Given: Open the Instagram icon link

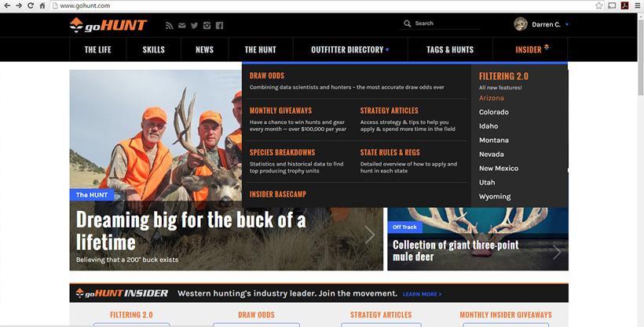Looking at the screenshot, I should click(207, 25).
